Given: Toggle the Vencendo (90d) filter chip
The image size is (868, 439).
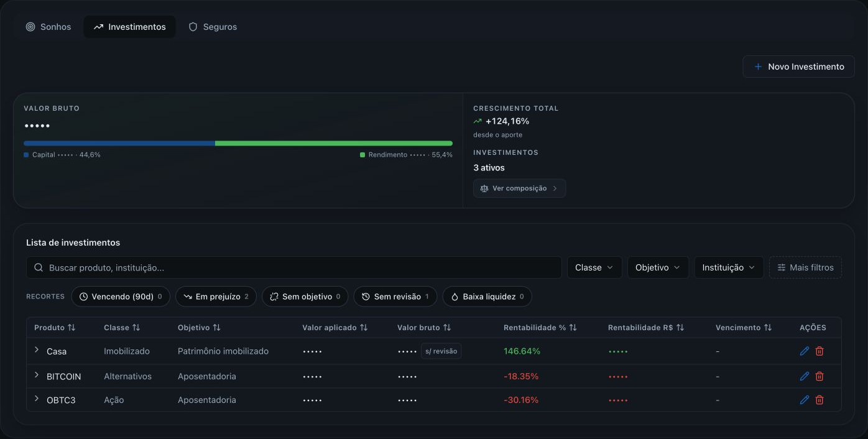Looking at the screenshot, I should (x=121, y=297).
